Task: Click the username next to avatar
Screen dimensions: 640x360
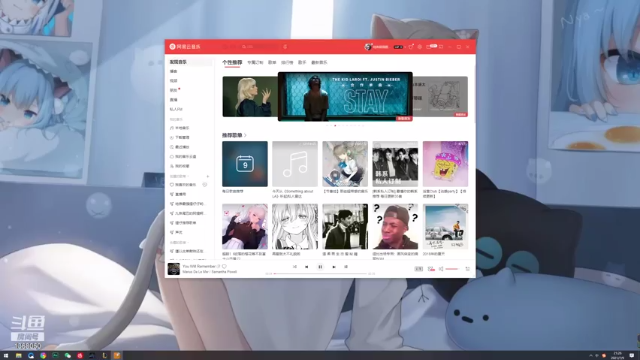Action: pos(381,47)
